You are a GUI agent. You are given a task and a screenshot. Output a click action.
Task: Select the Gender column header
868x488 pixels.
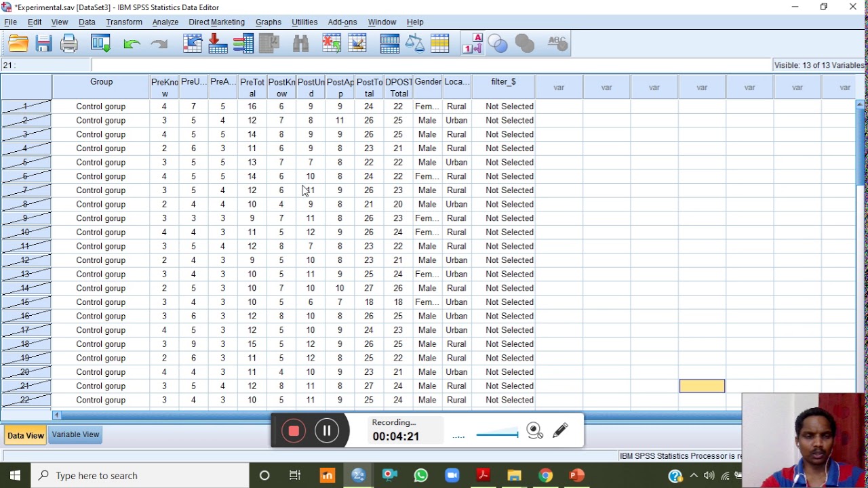(428, 87)
